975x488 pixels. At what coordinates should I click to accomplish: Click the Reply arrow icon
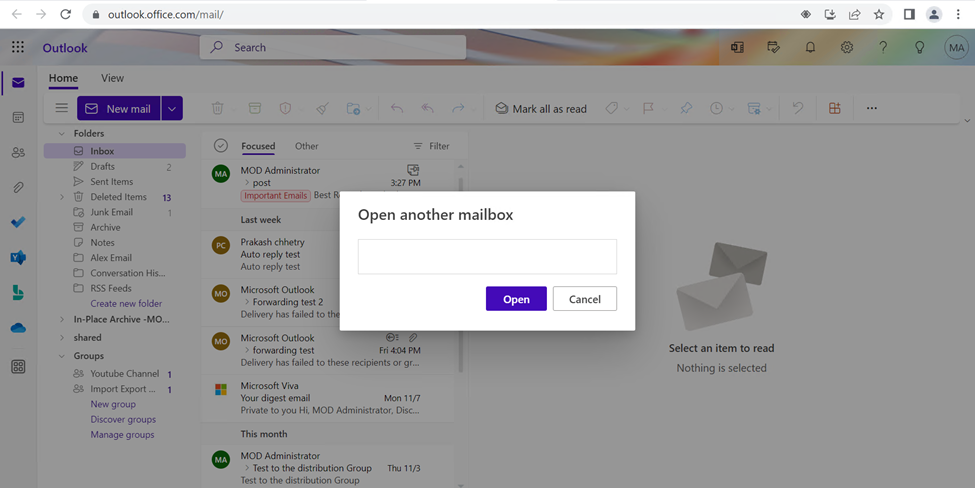(x=397, y=108)
